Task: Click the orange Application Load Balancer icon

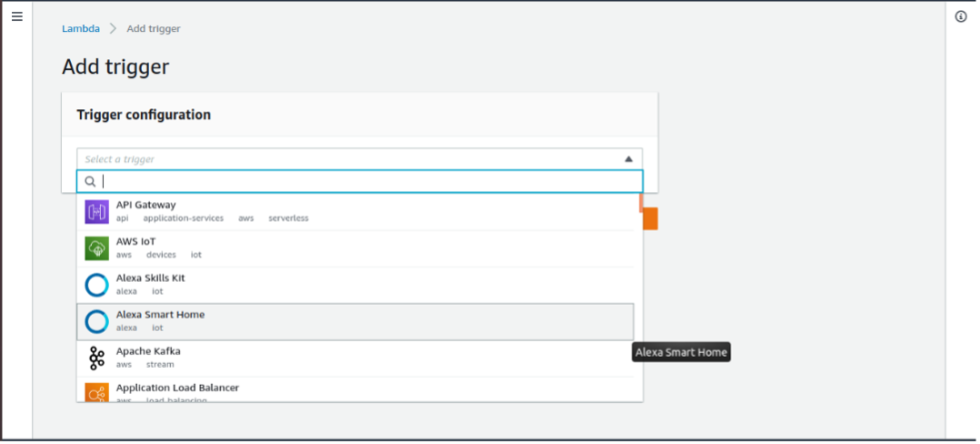Action: click(96, 392)
